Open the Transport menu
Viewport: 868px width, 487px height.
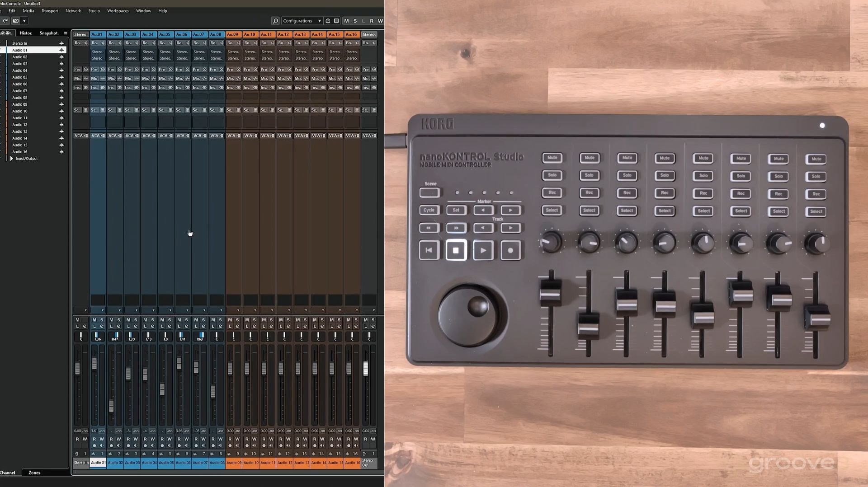coord(50,11)
